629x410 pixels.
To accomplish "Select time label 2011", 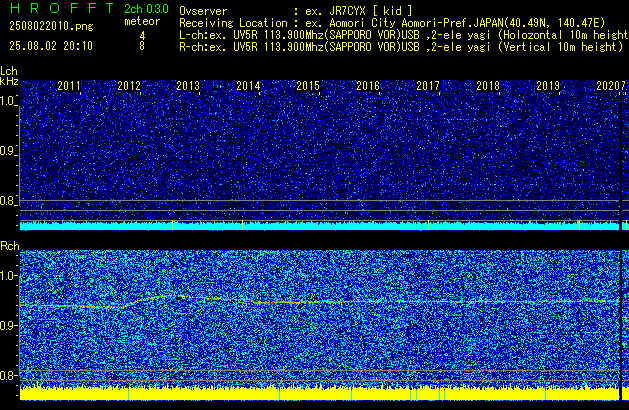I will (69, 86).
